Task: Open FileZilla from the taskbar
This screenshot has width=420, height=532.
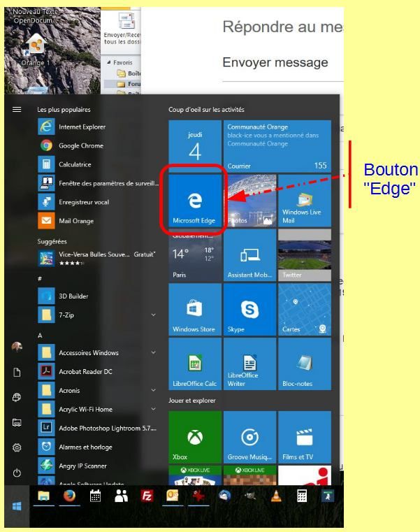Action: click(147, 496)
